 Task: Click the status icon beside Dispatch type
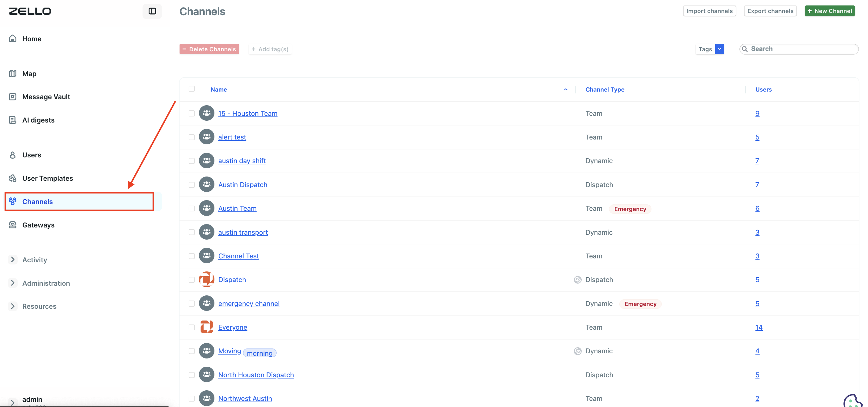point(577,280)
